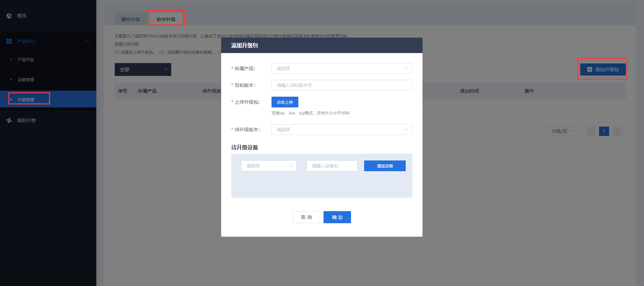The height and width of the screenshot is (286, 644).
Task: Click the Product Center (产品中心) grid icon
Action: coord(9,41)
